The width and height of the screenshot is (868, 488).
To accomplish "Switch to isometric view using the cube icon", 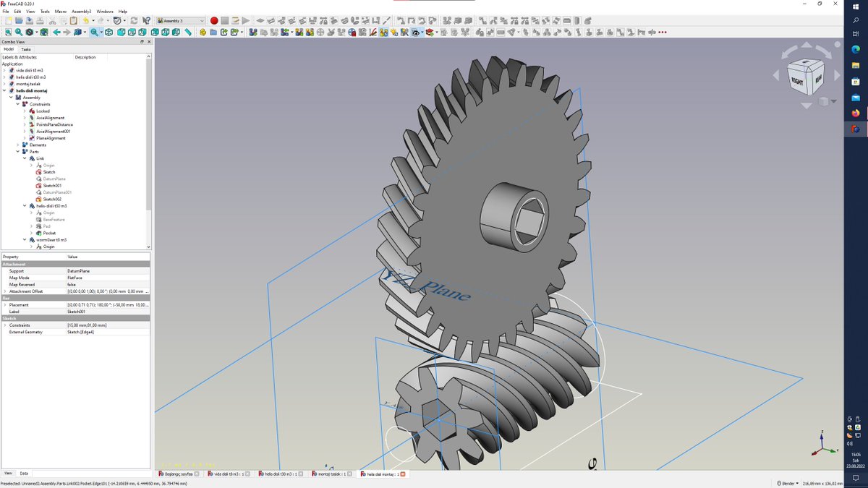I will [x=109, y=32].
